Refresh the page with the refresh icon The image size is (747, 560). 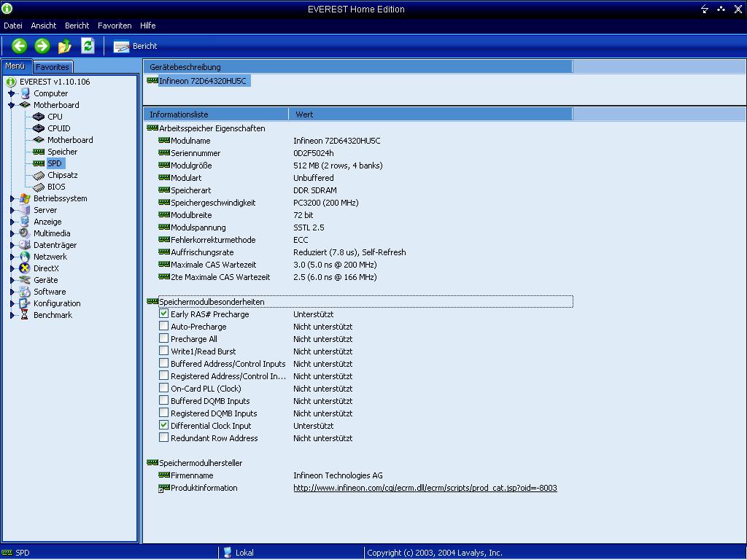[88, 46]
